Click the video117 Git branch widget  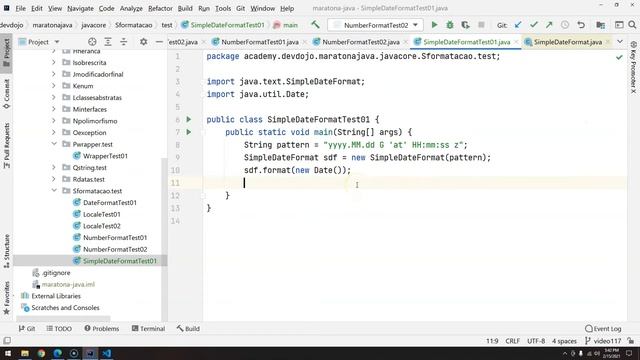pyautogui.click(x=603, y=341)
